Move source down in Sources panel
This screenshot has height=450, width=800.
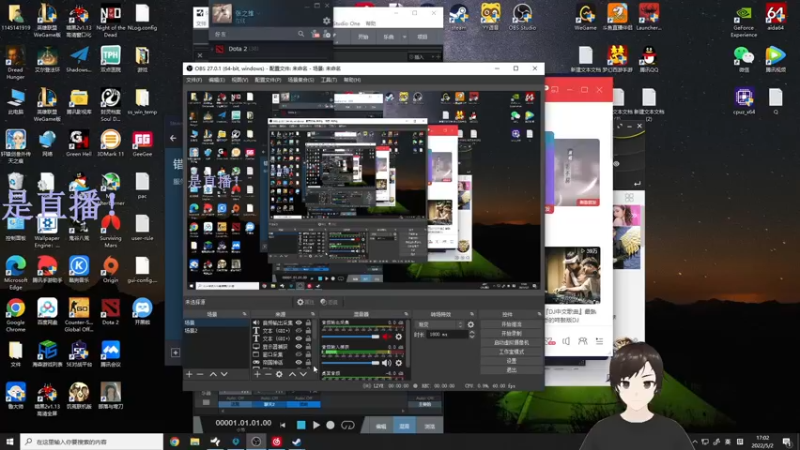point(303,374)
